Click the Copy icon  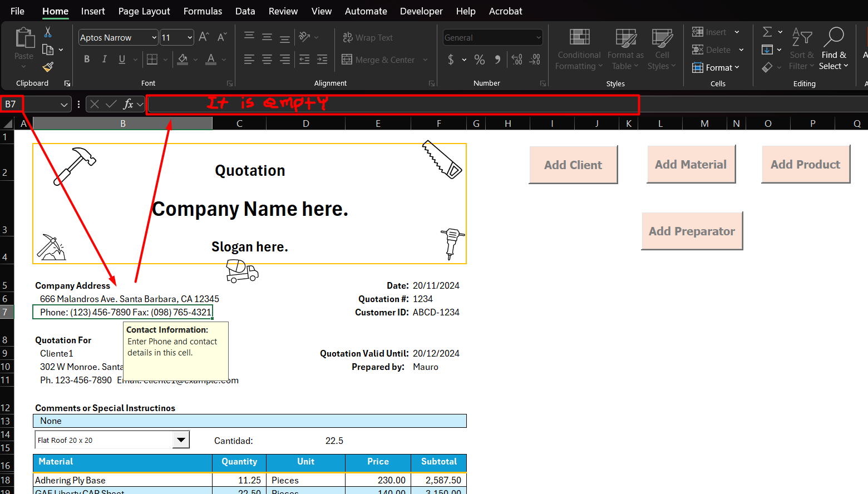point(48,50)
